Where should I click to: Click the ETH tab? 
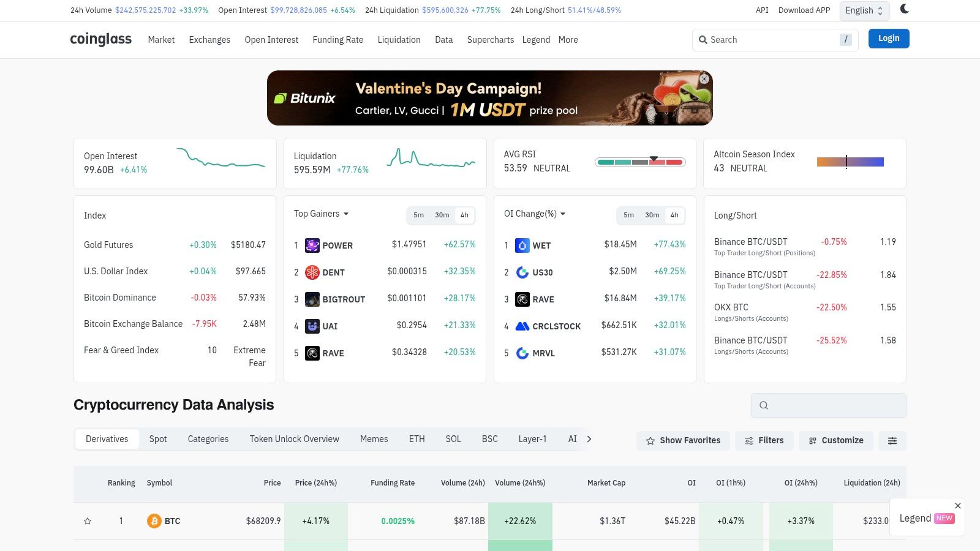[417, 439]
